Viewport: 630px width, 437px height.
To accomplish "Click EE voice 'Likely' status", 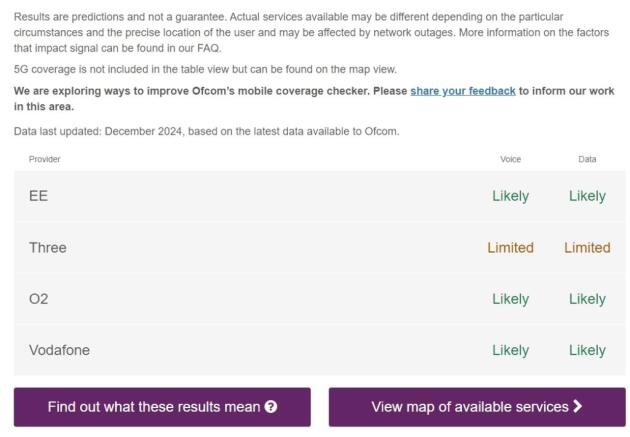I will tap(510, 196).
